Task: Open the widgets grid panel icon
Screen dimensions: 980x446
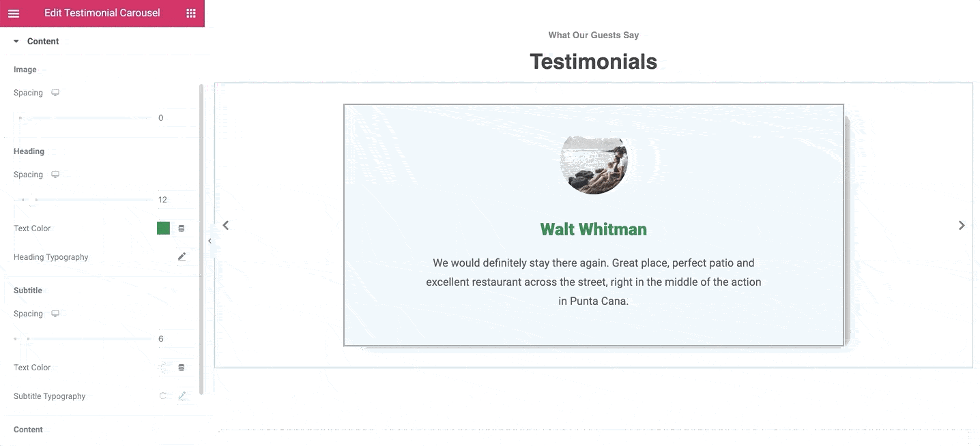Action: (x=191, y=13)
